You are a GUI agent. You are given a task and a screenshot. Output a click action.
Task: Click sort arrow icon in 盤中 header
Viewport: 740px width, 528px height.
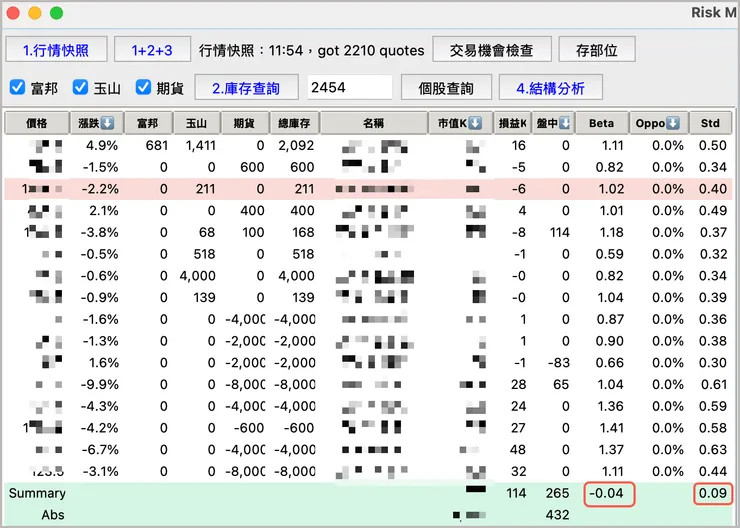click(564, 123)
